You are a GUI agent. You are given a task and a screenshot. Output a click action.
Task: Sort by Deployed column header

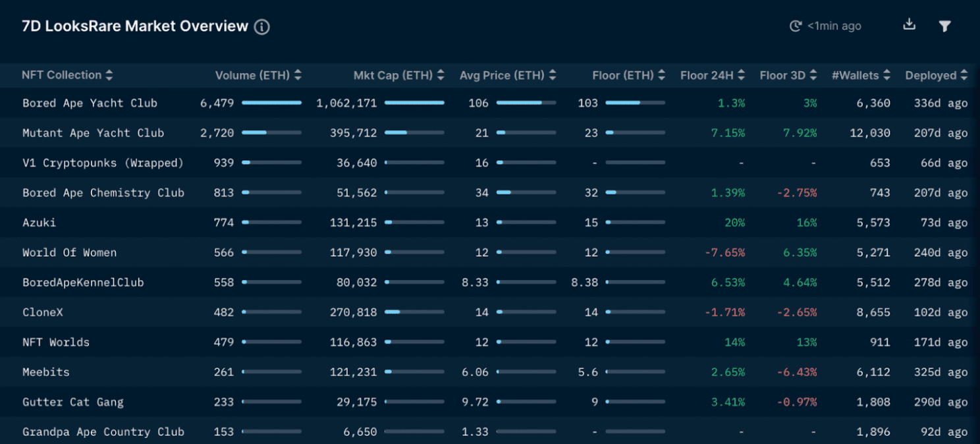964,75
